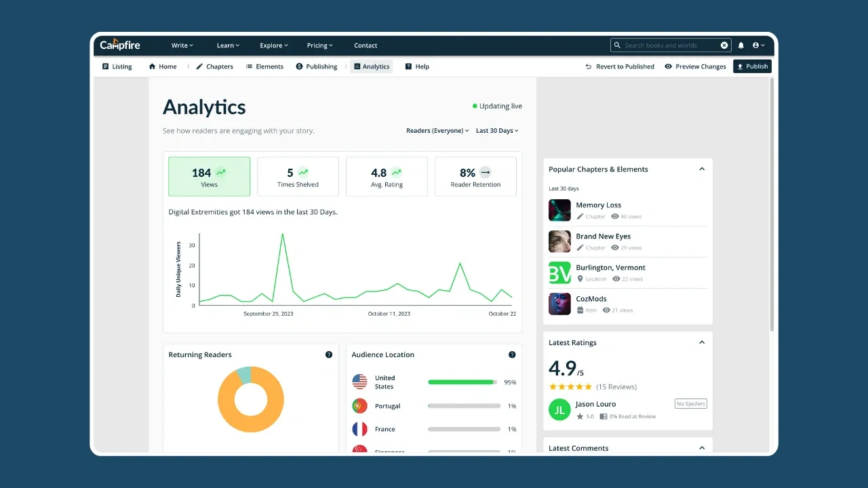Click the Audience Location help icon
This screenshot has width=868, height=488.
tap(512, 354)
